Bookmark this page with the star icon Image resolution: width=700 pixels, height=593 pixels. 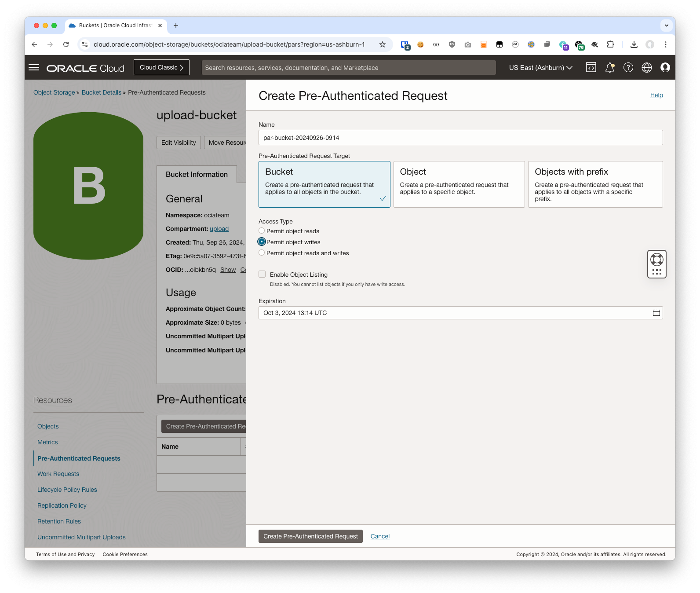pos(382,44)
